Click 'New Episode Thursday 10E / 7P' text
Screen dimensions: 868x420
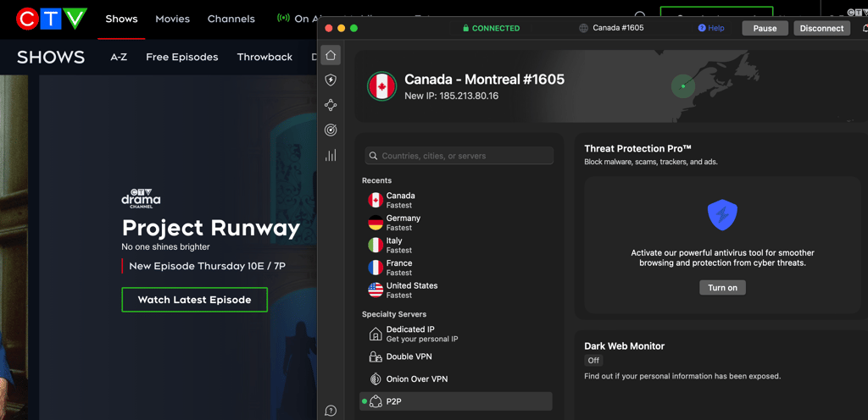(x=207, y=266)
